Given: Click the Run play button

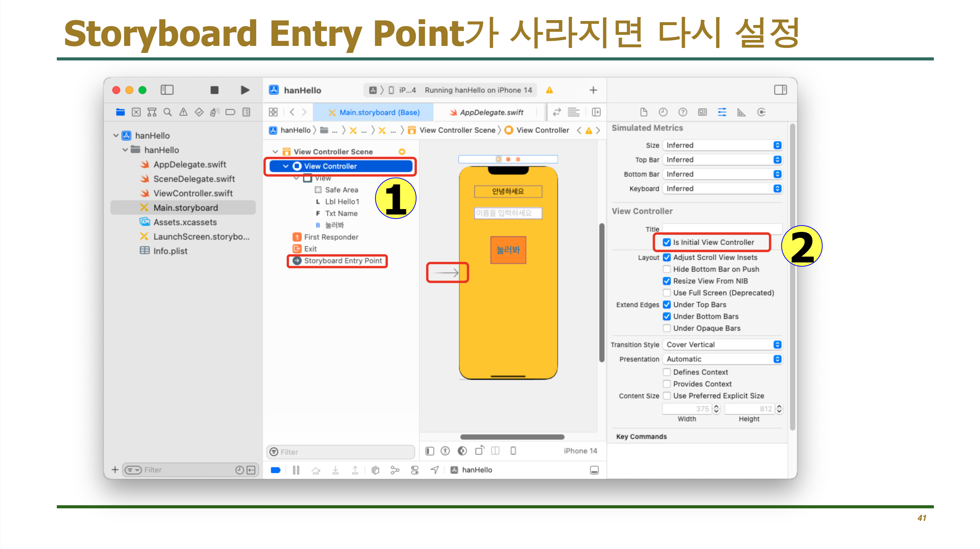Looking at the screenshot, I should 245,90.
